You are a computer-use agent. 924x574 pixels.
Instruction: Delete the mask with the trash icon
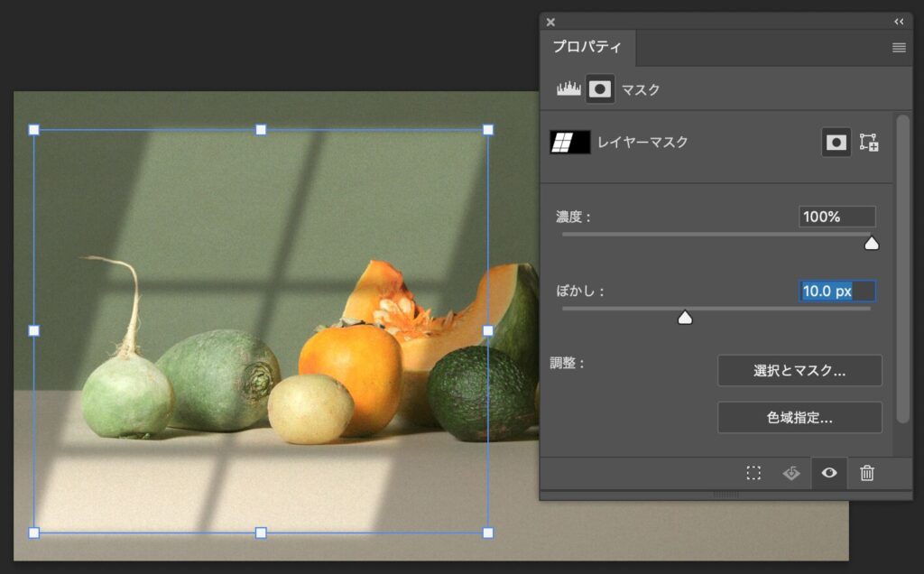[x=867, y=473]
